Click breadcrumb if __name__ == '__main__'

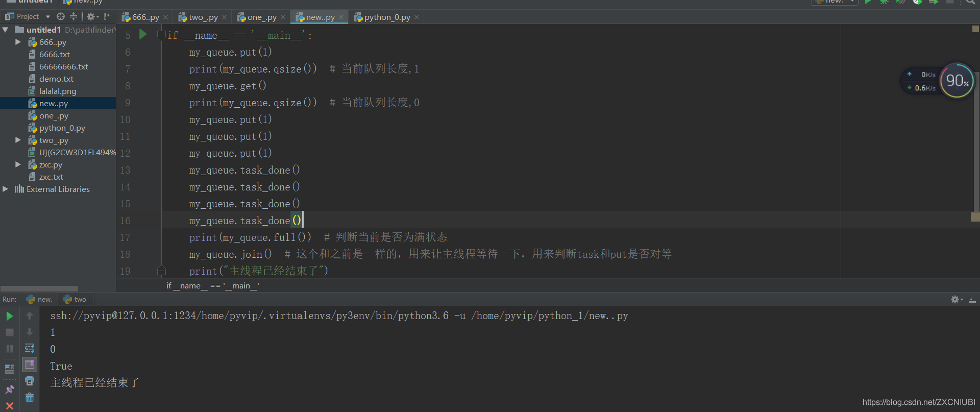coord(213,286)
